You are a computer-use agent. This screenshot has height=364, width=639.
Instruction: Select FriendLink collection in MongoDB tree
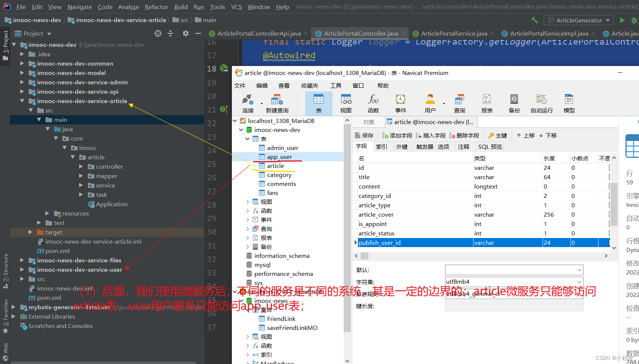(x=281, y=319)
